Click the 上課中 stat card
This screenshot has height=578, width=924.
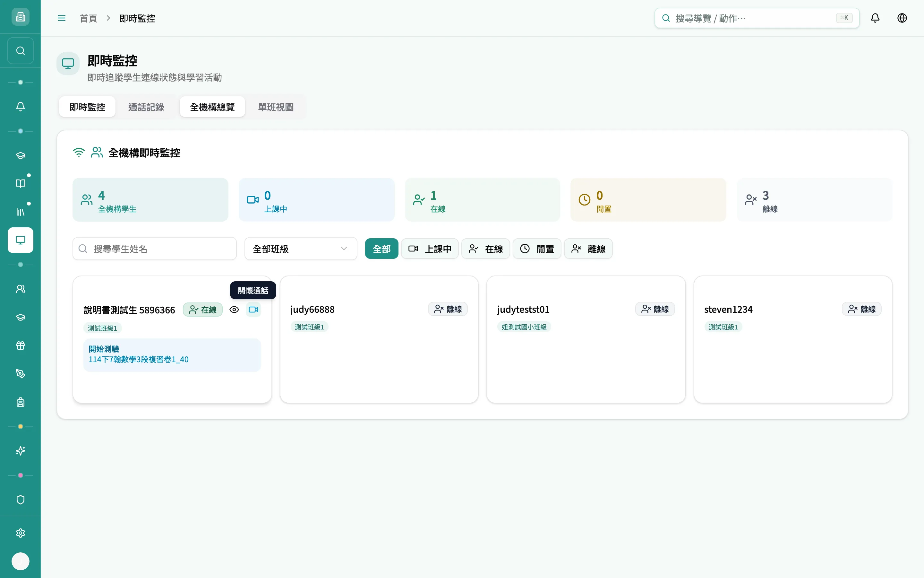[317, 199]
